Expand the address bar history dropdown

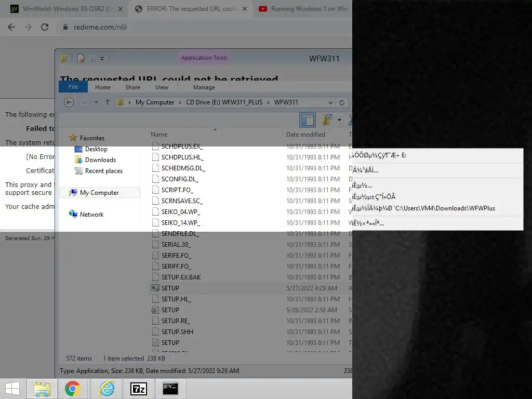click(330, 102)
